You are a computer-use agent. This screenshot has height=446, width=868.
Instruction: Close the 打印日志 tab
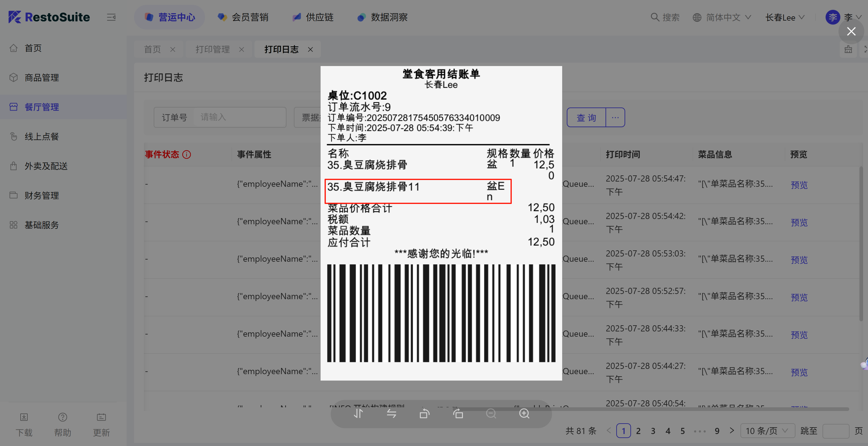[310, 49]
